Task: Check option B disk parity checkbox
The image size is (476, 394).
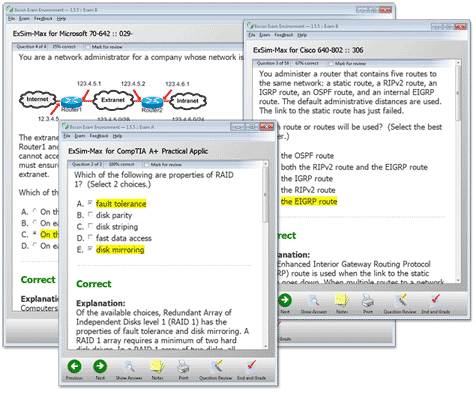Action: 90,214
